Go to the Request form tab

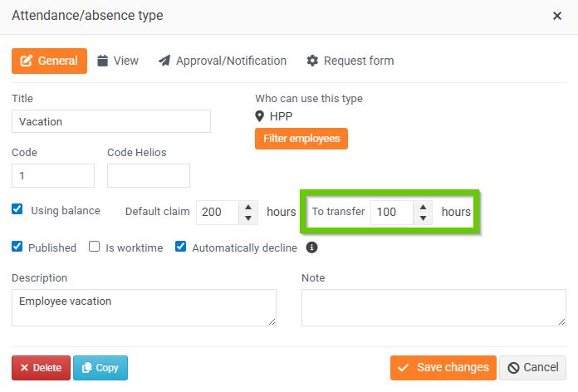(350, 61)
